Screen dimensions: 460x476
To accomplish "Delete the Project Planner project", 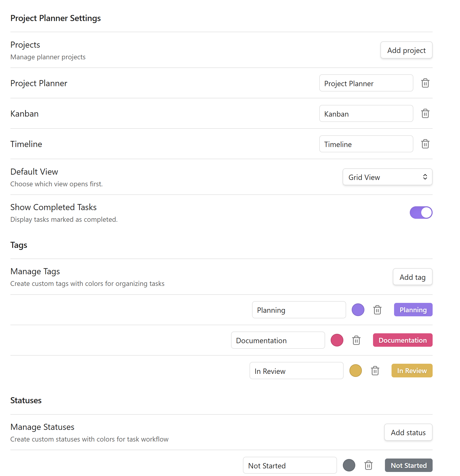I will (425, 83).
